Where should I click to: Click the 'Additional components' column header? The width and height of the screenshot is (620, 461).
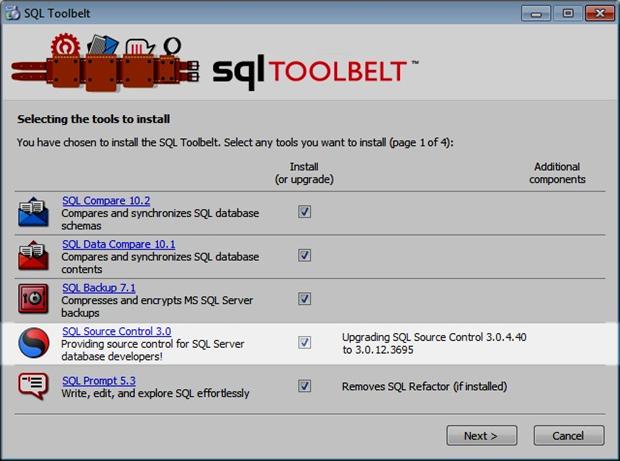pyautogui.click(x=557, y=173)
